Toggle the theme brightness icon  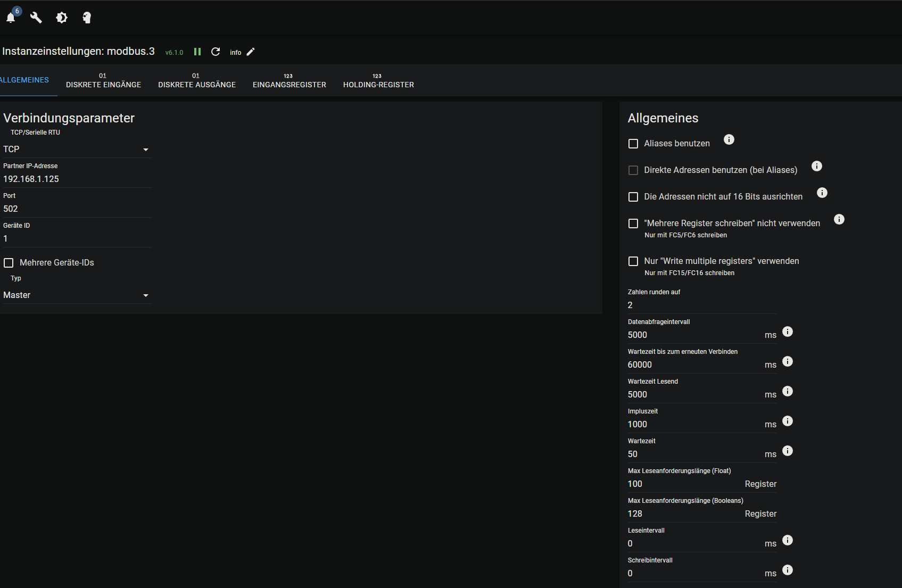click(x=62, y=18)
